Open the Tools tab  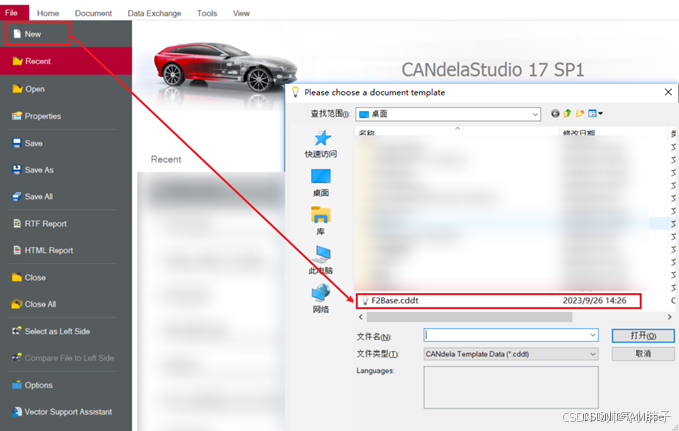tap(207, 13)
